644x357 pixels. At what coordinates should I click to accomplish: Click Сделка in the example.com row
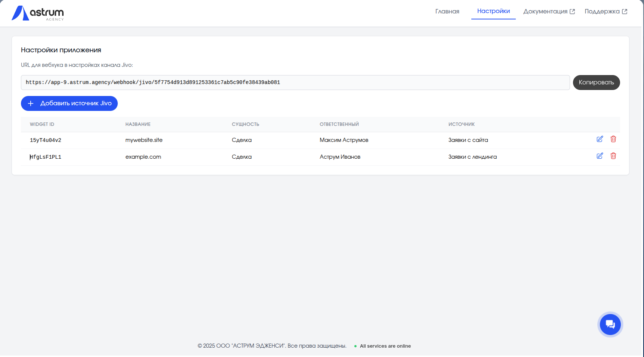(x=241, y=157)
